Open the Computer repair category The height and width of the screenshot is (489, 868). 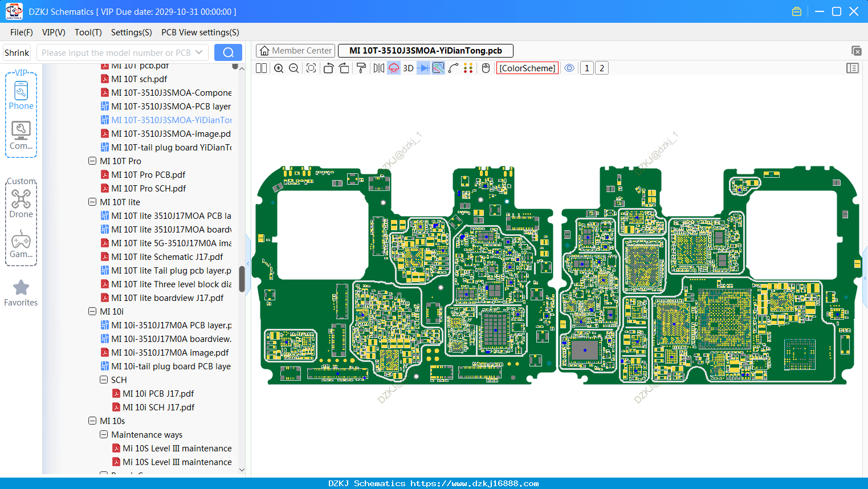coord(21,136)
